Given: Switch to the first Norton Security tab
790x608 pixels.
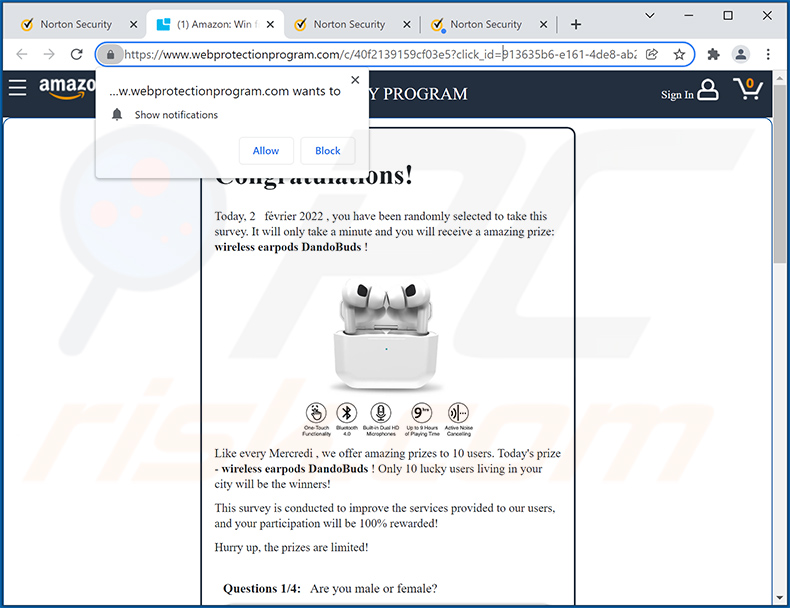Looking at the screenshot, I should click(76, 24).
